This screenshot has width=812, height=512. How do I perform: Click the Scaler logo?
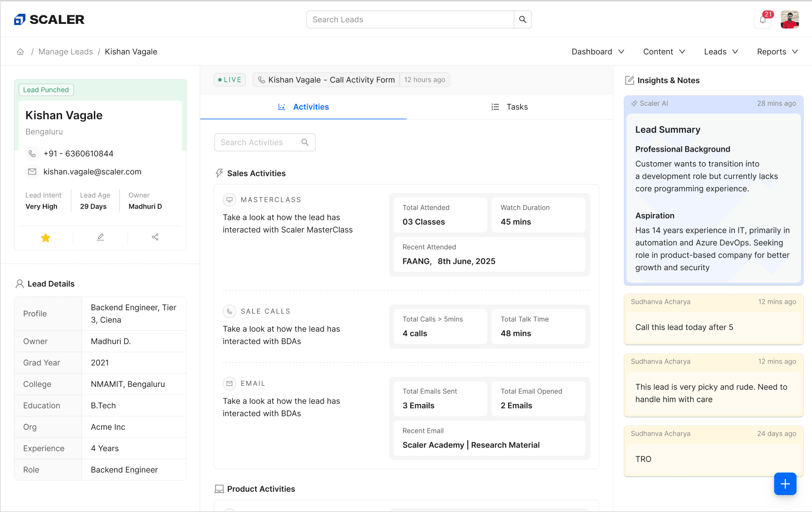[49, 19]
